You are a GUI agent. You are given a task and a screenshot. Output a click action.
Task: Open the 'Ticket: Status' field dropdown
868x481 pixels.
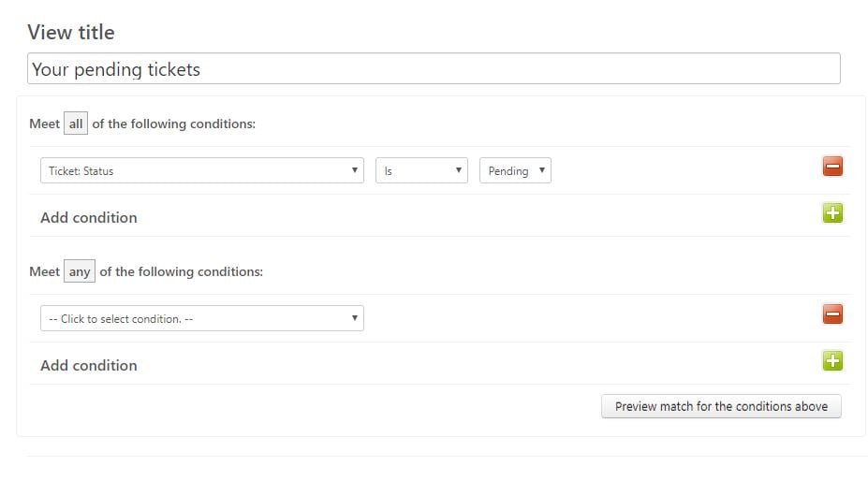coord(202,170)
